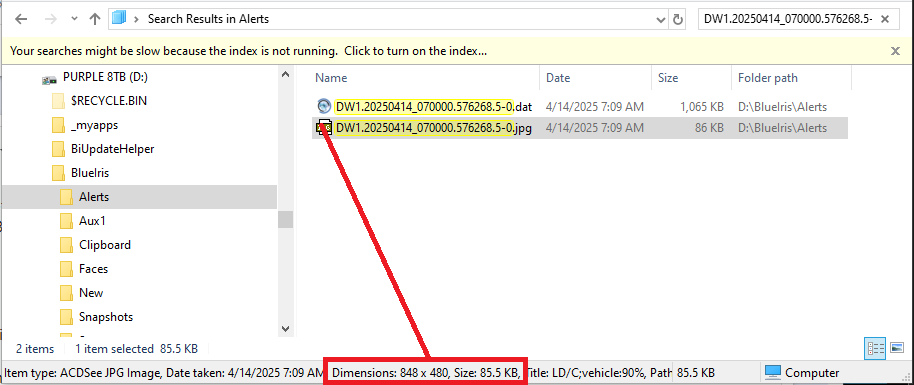This screenshot has height=385, width=914.
Task: Clear the search box text
Action: click(x=885, y=19)
